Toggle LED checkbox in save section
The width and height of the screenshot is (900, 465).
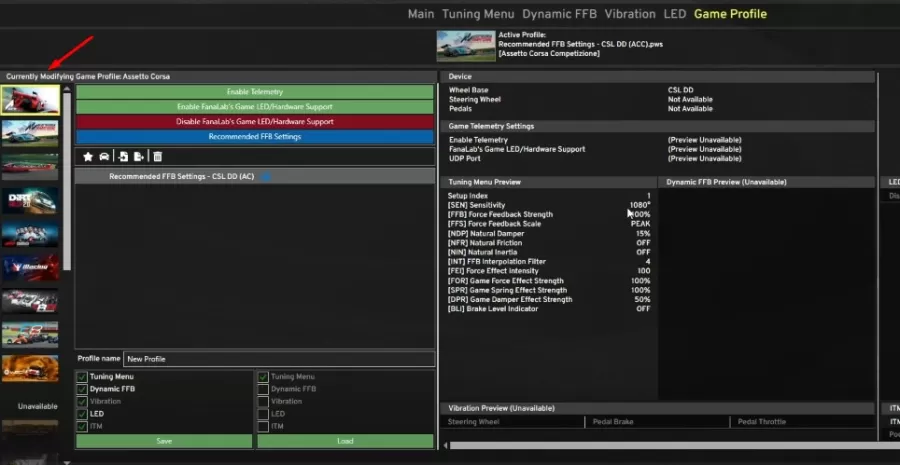[x=82, y=414]
